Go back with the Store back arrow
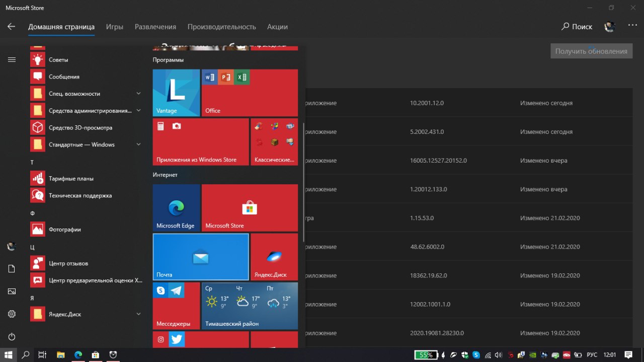The image size is (644, 362). pos(12,27)
